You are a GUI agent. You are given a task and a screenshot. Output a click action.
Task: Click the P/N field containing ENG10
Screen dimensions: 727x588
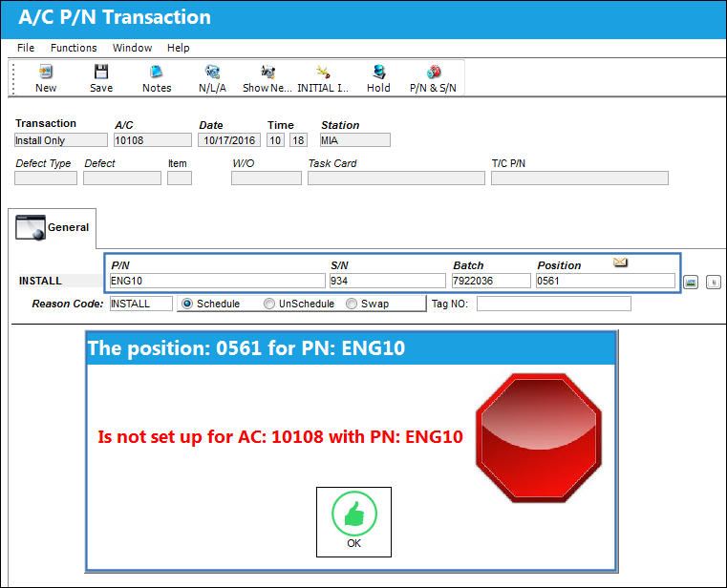tap(218, 281)
